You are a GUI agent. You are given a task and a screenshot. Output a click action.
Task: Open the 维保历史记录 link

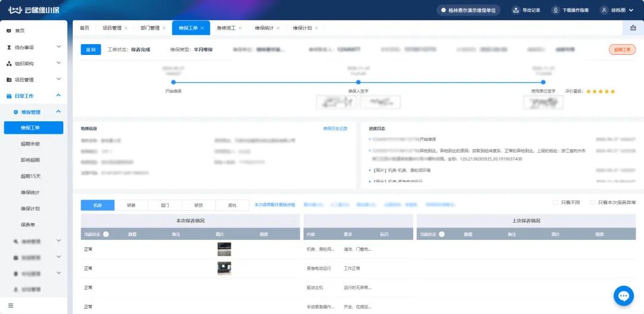[335, 128]
